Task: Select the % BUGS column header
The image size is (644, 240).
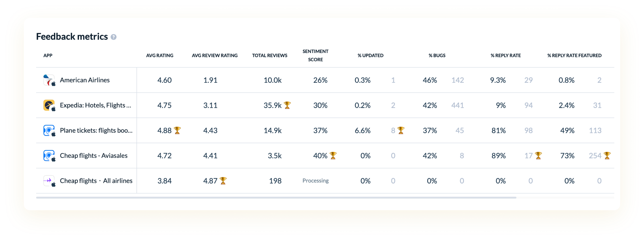Action: click(x=437, y=55)
